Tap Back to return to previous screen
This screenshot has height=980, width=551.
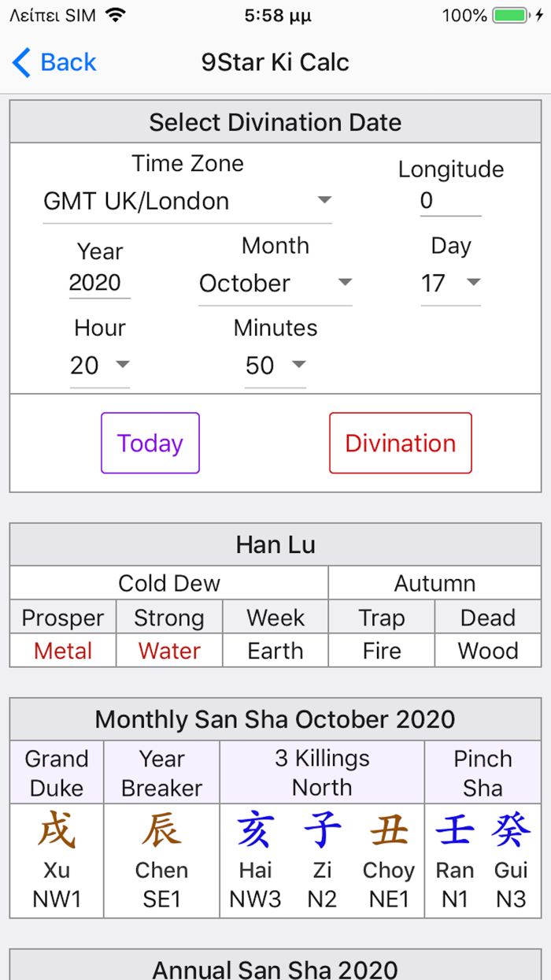(52, 62)
